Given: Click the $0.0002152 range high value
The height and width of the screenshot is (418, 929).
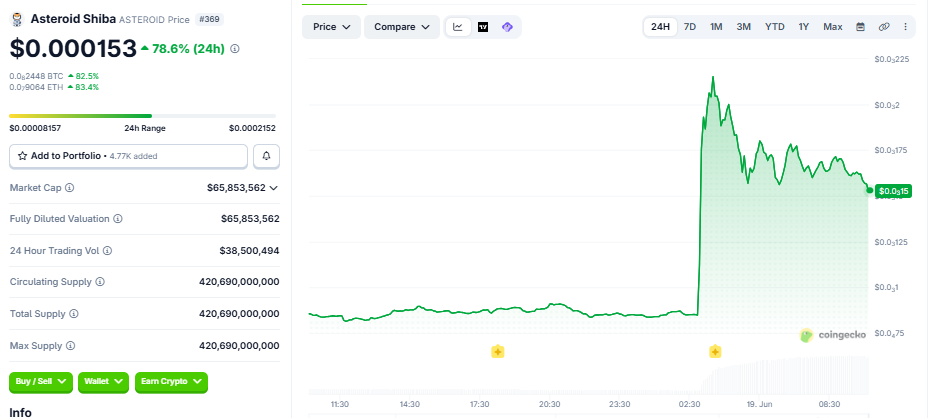Looking at the screenshot, I should point(252,128).
